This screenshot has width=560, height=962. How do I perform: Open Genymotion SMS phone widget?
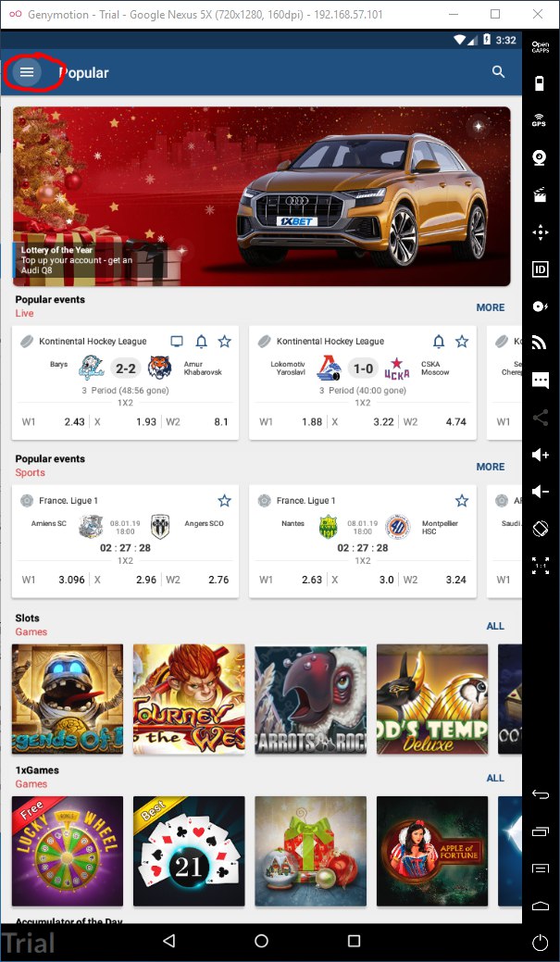pyautogui.click(x=540, y=381)
